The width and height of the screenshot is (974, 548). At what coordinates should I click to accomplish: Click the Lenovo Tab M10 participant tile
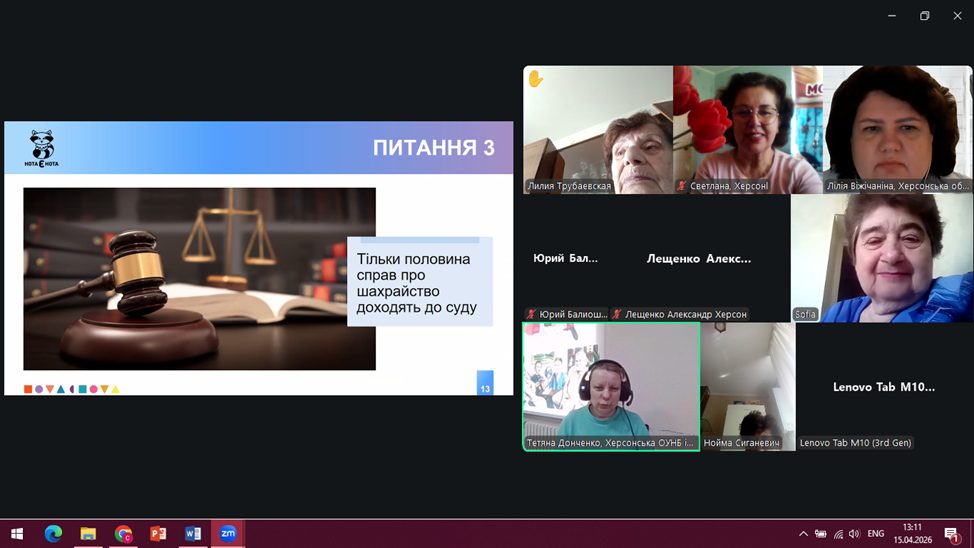click(x=883, y=386)
